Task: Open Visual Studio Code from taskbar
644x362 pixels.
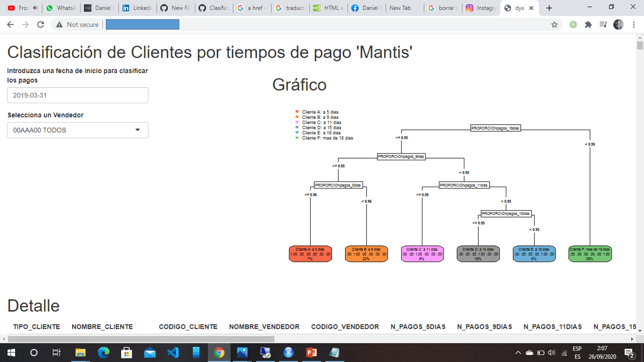Action: pos(173,352)
